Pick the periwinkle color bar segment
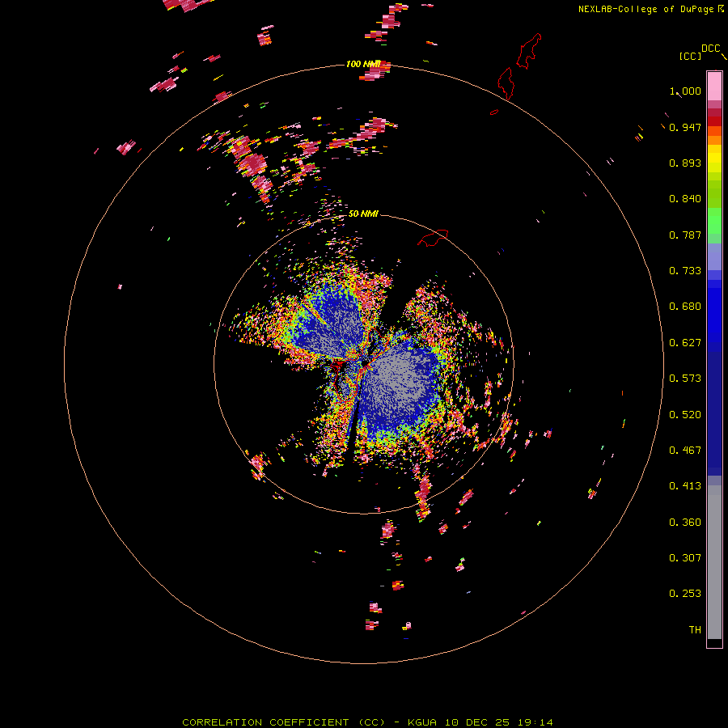 (x=714, y=256)
